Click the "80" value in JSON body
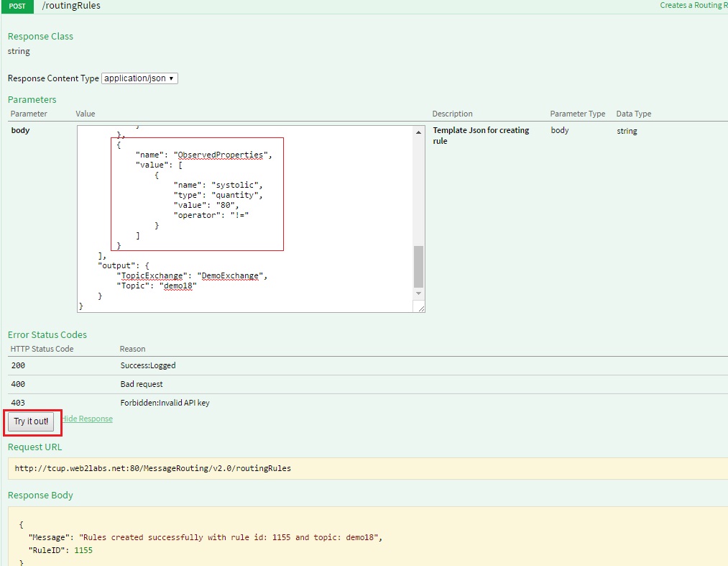Screen dimensions: 728x566 [x=225, y=205]
